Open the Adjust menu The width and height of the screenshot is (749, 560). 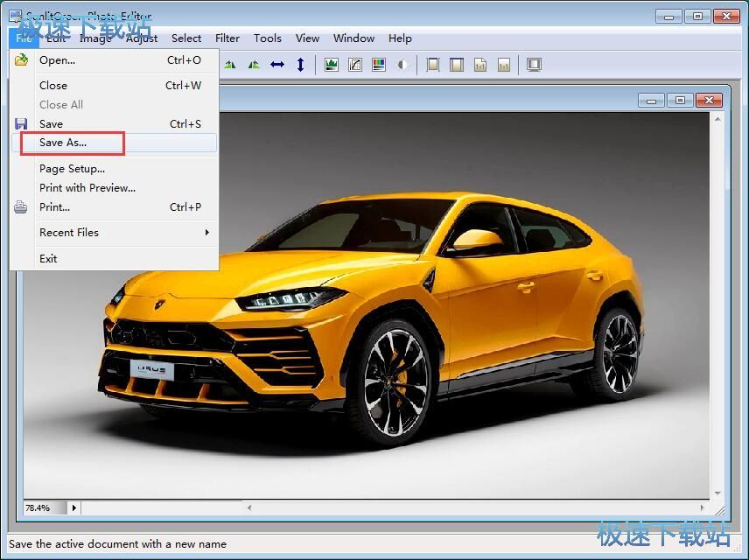click(142, 38)
